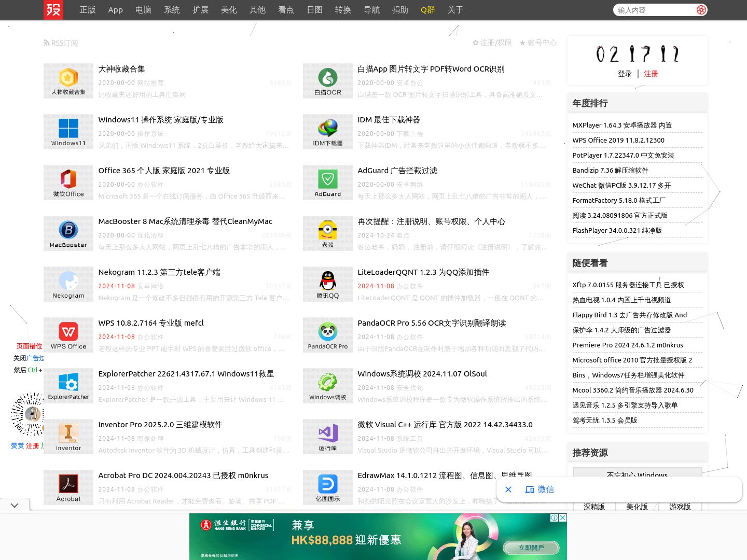
Task: Click the 登录 link in sidebar
Action: pos(625,74)
